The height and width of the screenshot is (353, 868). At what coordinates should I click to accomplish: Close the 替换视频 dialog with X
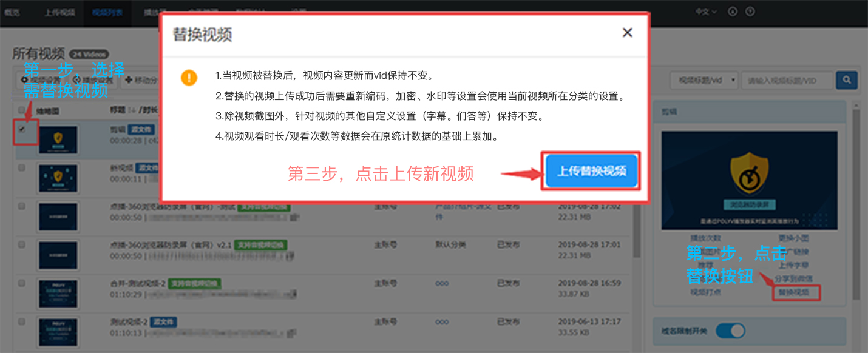628,33
